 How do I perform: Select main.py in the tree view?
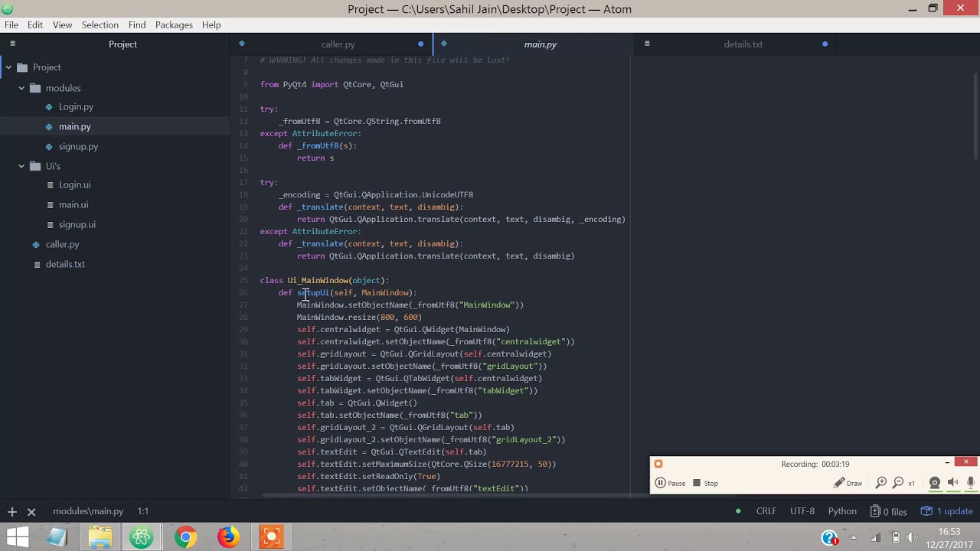point(74,127)
